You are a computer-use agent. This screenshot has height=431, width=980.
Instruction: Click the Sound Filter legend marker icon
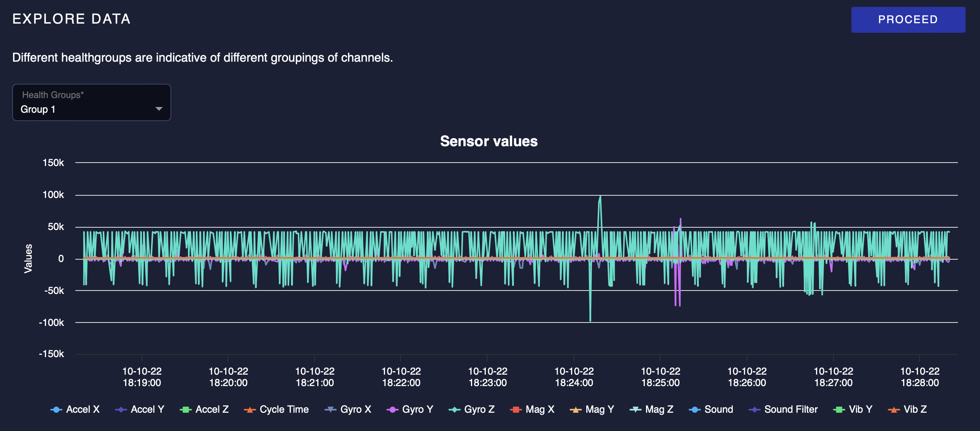(754, 410)
